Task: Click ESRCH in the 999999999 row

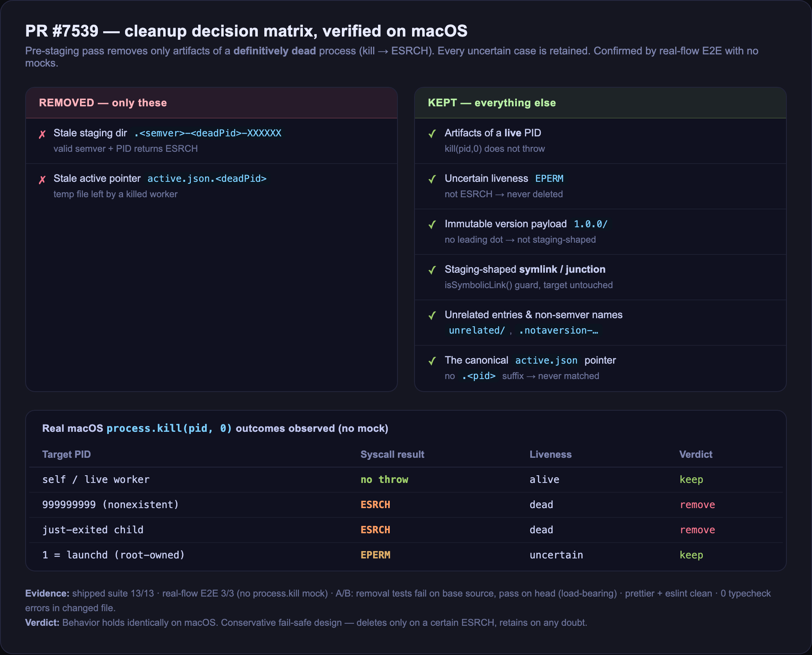Action: pos(376,505)
